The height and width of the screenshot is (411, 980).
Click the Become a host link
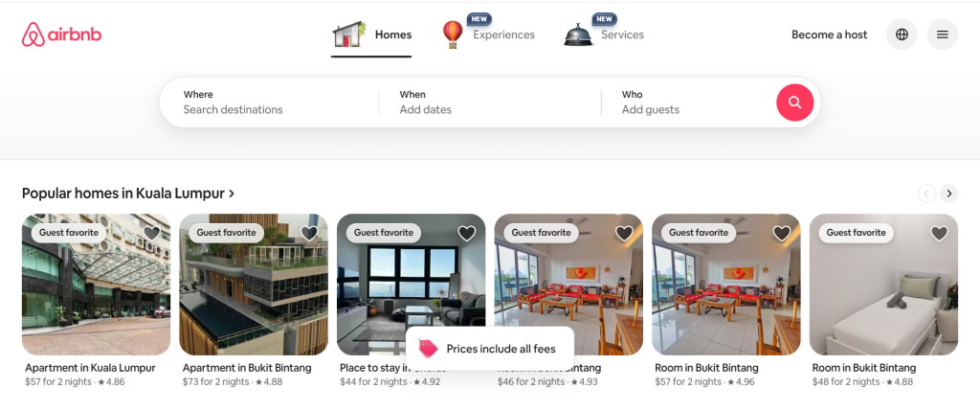830,35
